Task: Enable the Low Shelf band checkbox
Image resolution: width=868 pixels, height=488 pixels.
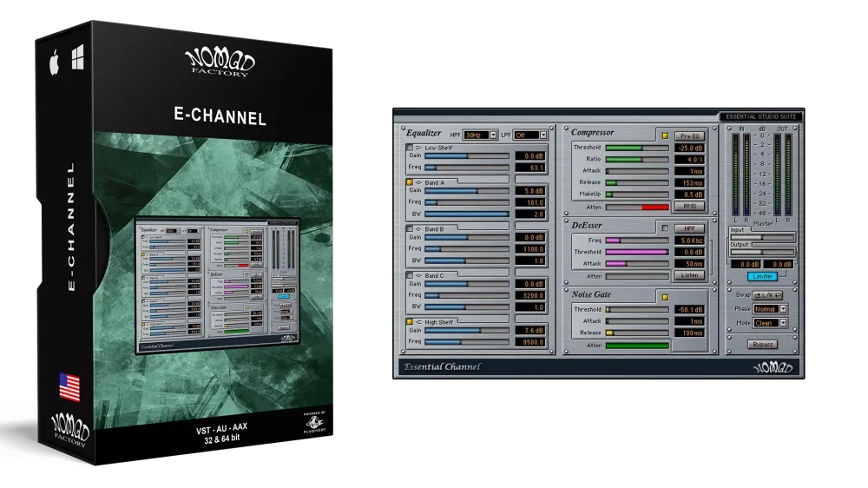Action: point(410,148)
